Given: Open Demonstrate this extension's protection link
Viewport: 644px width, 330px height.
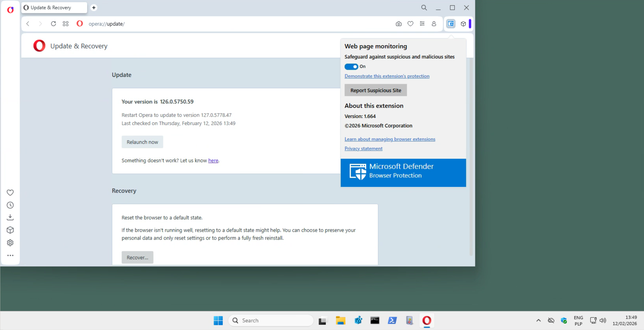Looking at the screenshot, I should point(387,76).
